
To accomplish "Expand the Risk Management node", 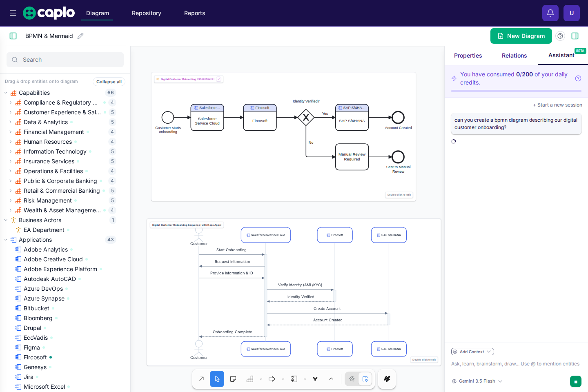I will coord(11,200).
